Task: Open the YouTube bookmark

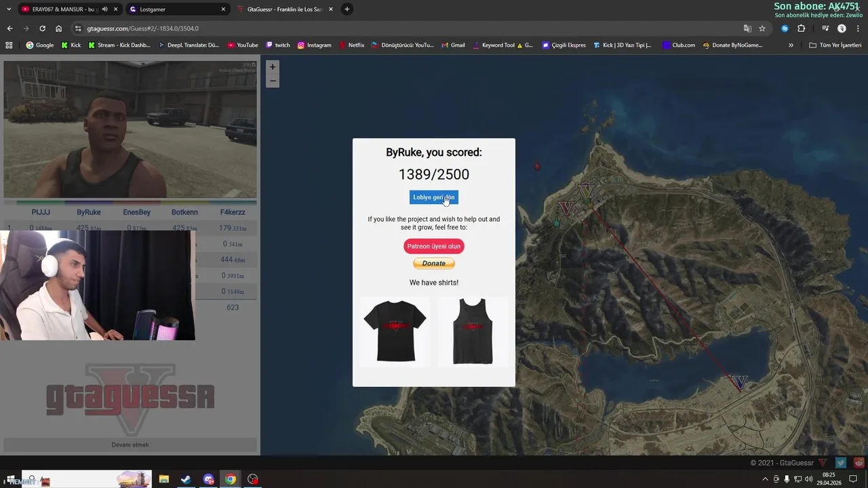Action: point(243,45)
